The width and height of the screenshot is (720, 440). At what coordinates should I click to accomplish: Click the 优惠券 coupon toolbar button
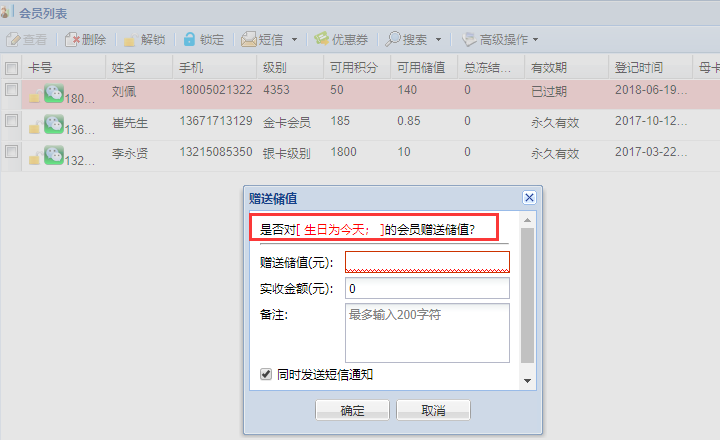click(341, 39)
